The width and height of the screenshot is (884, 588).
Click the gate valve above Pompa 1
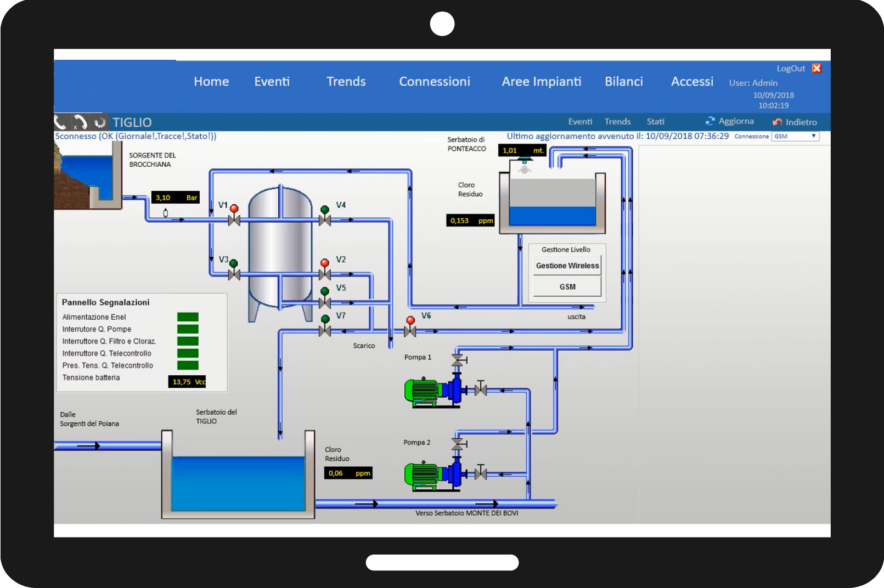tap(458, 360)
